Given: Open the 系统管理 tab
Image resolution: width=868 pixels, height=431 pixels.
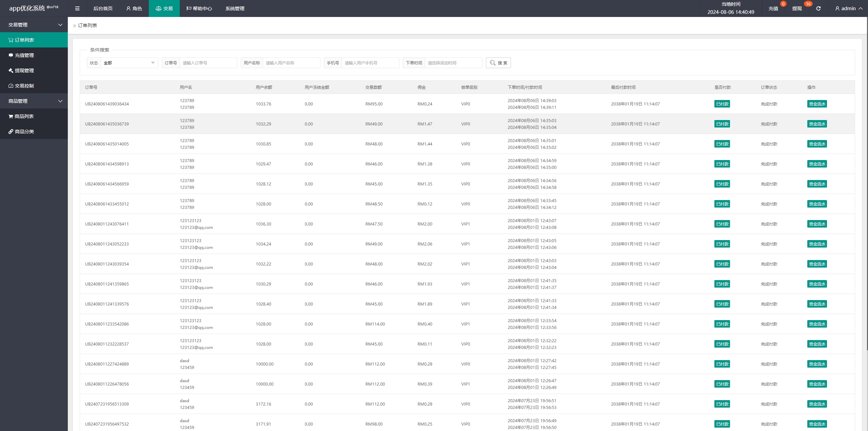Looking at the screenshot, I should (235, 8).
